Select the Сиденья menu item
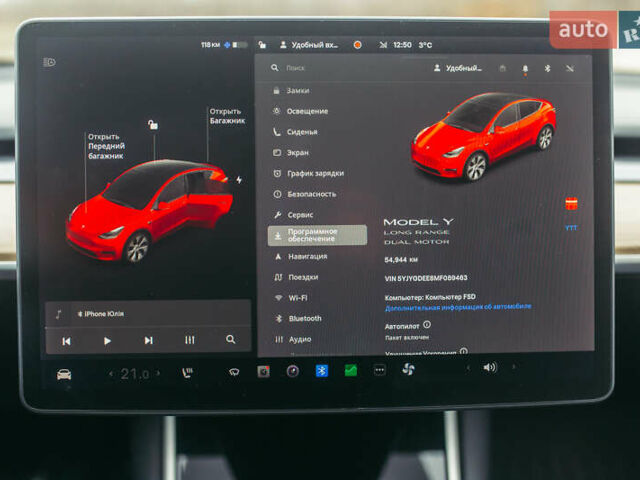Viewport: 640px width, 480px height. coord(295,132)
